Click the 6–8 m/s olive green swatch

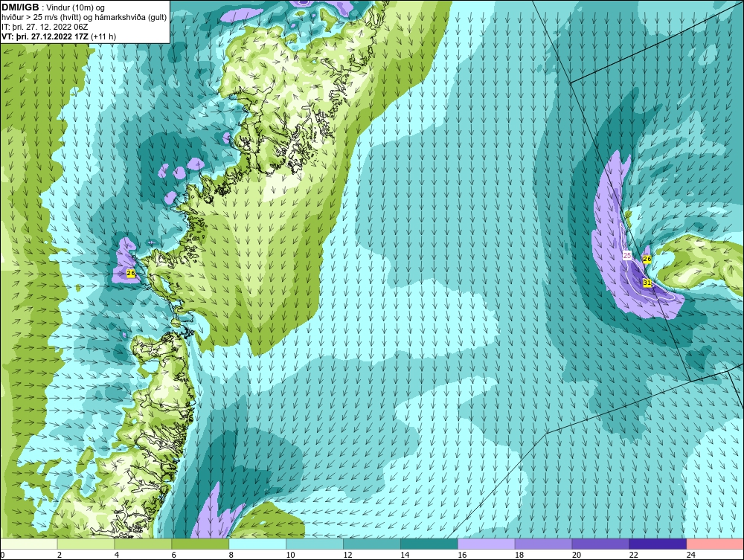tap(200, 544)
